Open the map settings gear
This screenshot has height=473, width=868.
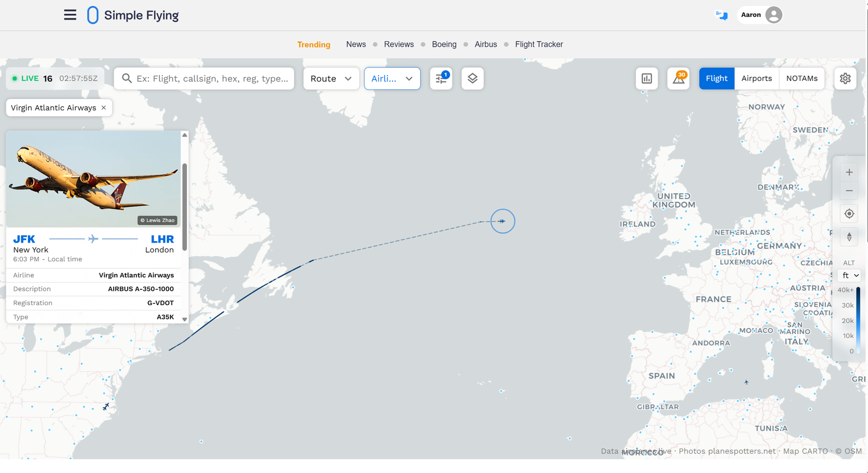point(845,78)
